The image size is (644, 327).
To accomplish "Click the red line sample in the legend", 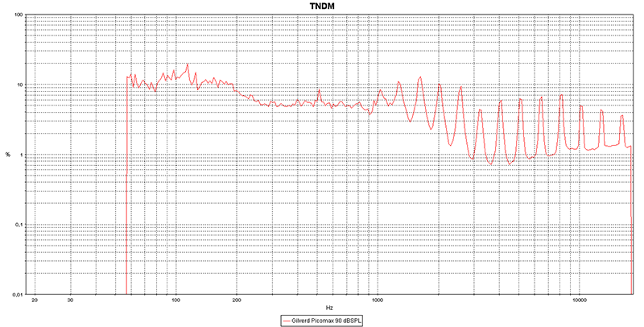I will coord(287,321).
